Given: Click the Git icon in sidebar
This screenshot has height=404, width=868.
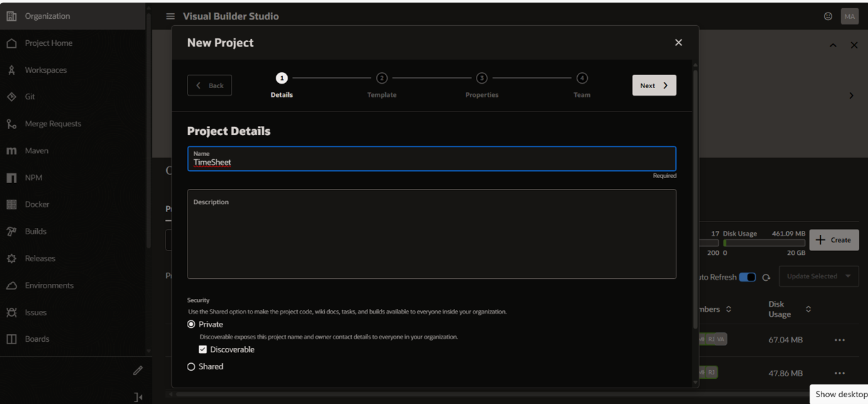Looking at the screenshot, I should [x=11, y=97].
